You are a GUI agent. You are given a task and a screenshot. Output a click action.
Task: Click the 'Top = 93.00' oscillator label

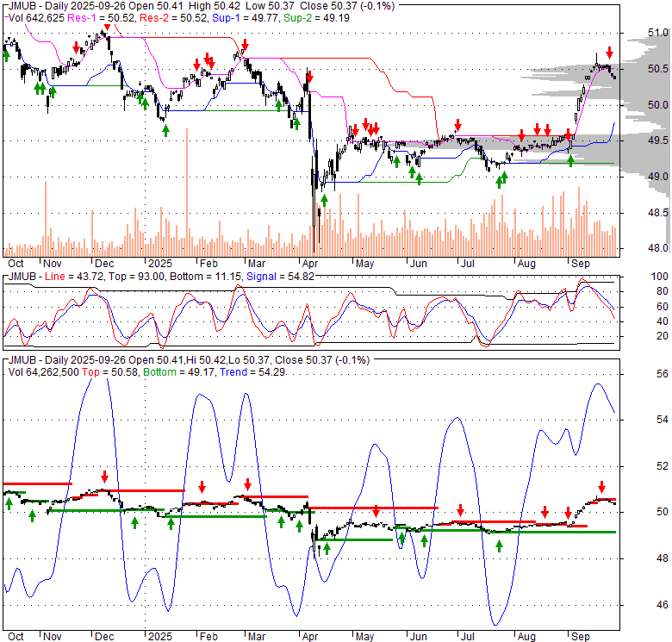136,277
